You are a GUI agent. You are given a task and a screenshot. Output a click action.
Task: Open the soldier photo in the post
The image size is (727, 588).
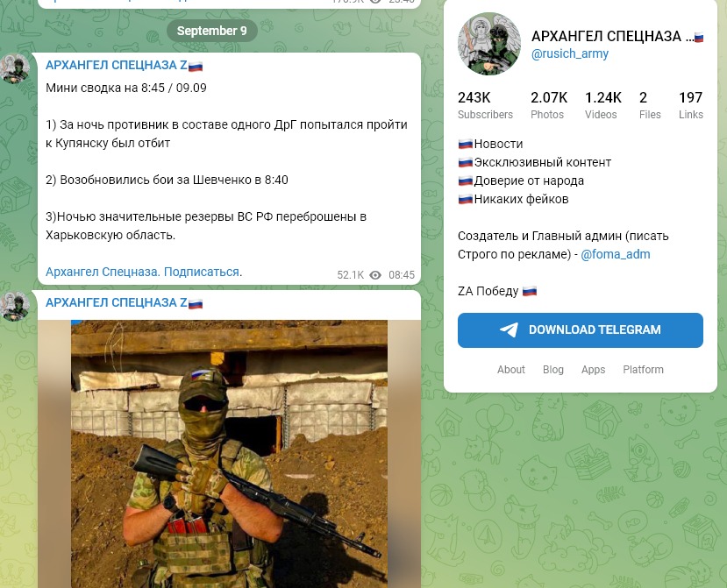pos(229,454)
